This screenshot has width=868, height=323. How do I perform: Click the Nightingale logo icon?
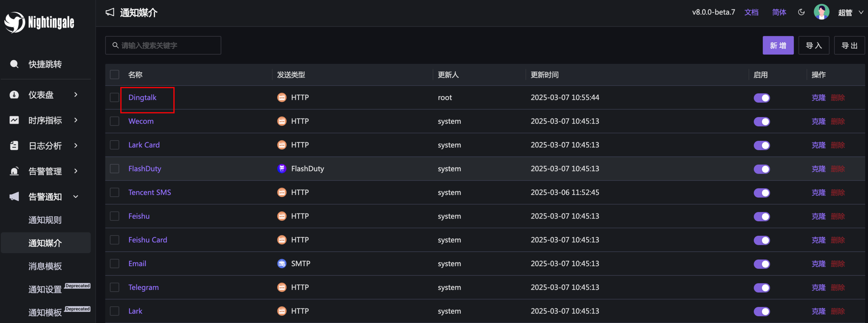(14, 22)
